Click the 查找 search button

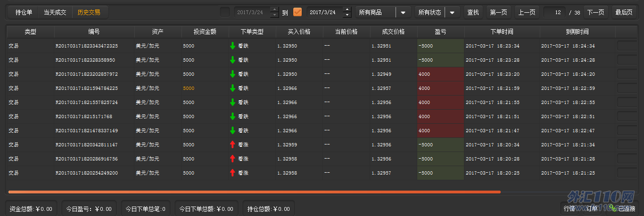click(x=473, y=13)
